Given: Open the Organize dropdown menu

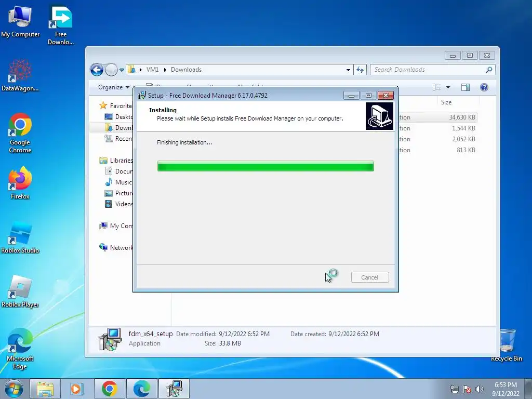Looking at the screenshot, I should click(114, 87).
